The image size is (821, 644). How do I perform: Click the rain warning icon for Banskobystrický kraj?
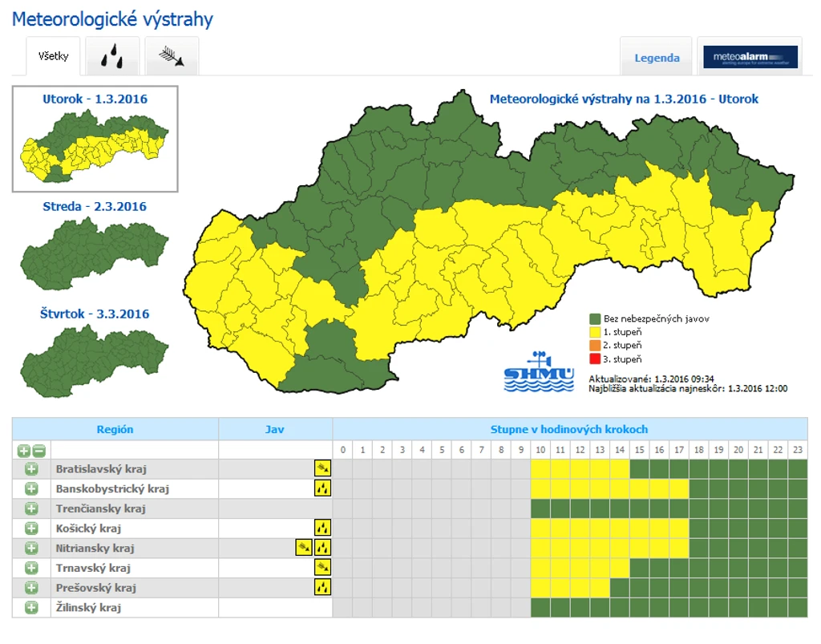[x=322, y=488]
